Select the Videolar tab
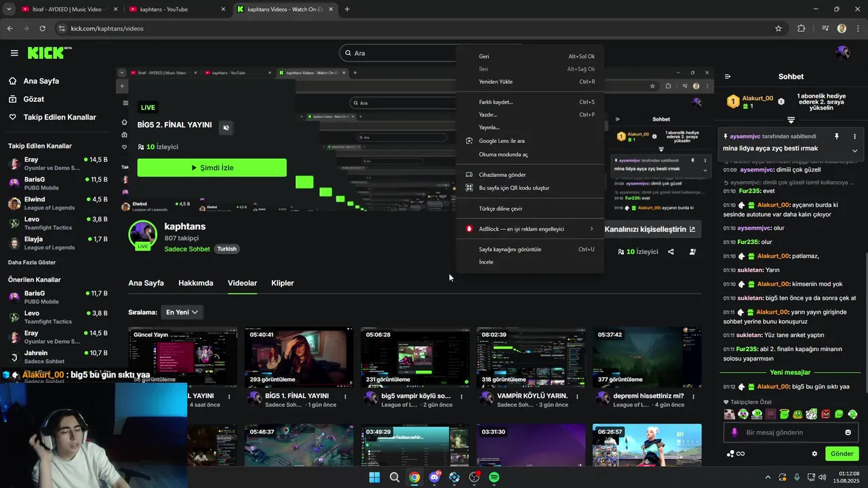The width and height of the screenshot is (868, 488). coord(242,283)
